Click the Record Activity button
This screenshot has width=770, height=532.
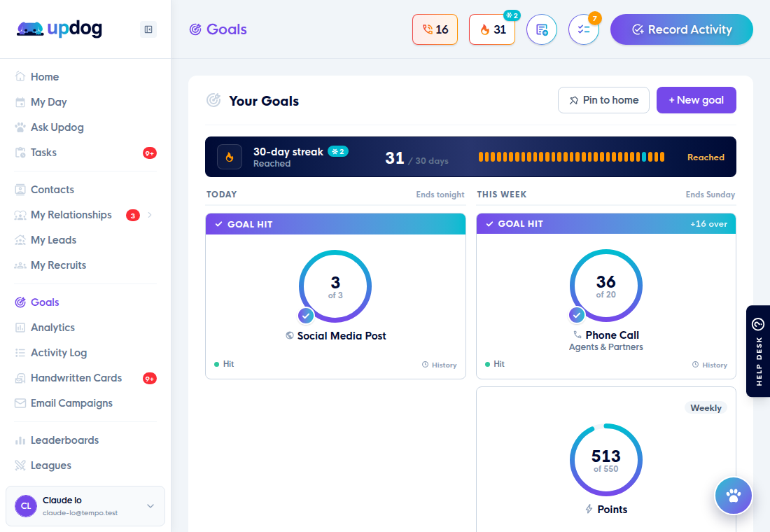pyautogui.click(x=682, y=29)
